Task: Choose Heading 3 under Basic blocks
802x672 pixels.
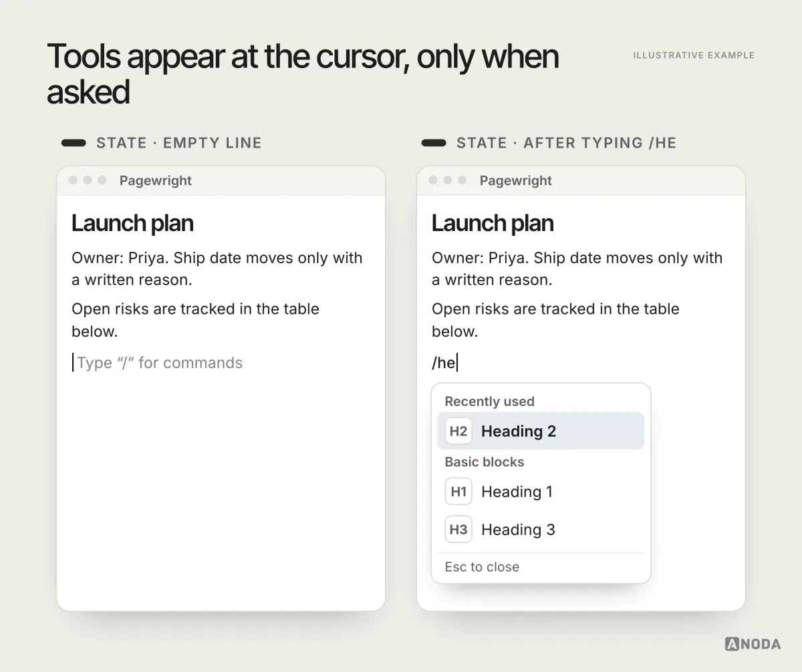Action: (541, 530)
